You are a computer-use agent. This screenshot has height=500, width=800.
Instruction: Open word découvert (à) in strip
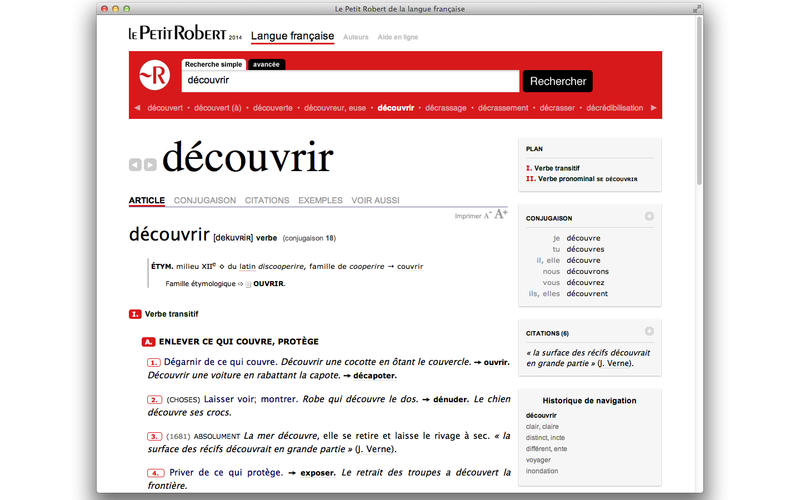click(217, 108)
